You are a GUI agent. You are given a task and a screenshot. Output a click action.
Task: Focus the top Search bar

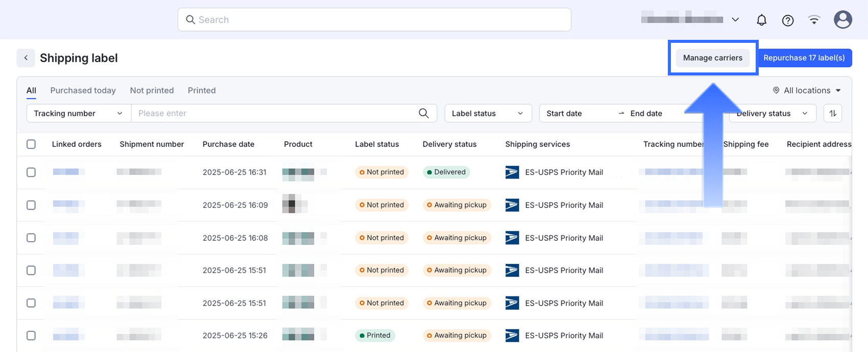click(374, 20)
